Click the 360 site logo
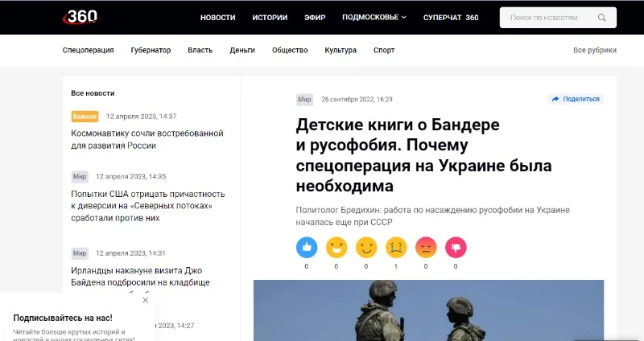 (81, 17)
